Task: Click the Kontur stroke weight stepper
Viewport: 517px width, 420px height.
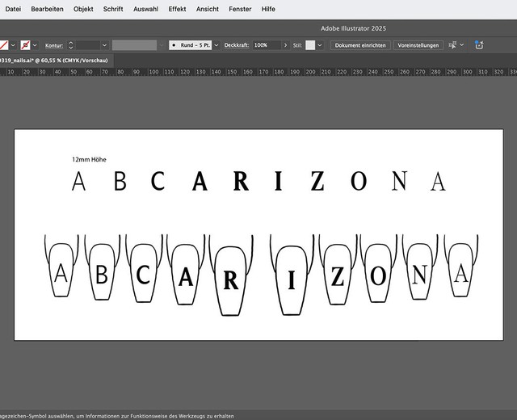Action: tap(70, 45)
